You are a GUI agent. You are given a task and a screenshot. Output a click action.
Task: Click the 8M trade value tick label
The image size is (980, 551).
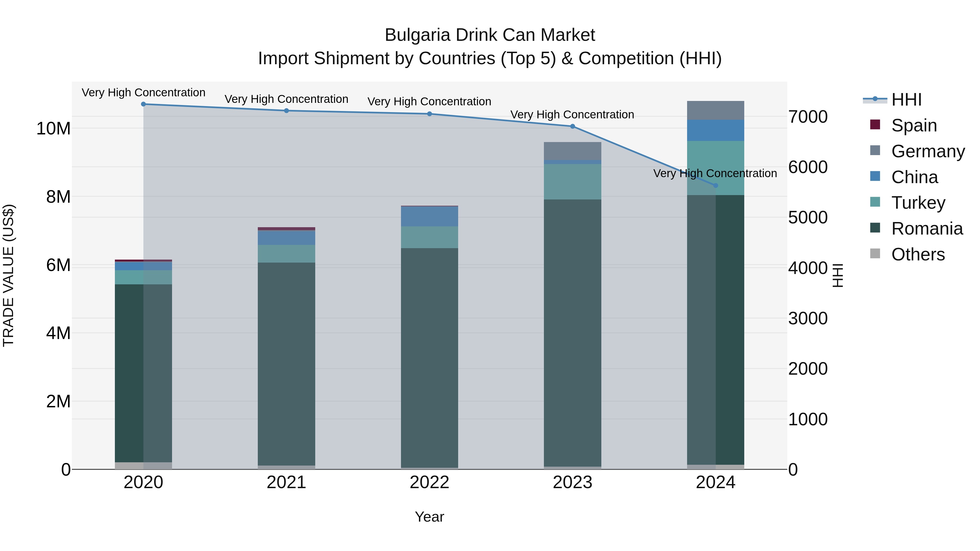[x=58, y=197]
